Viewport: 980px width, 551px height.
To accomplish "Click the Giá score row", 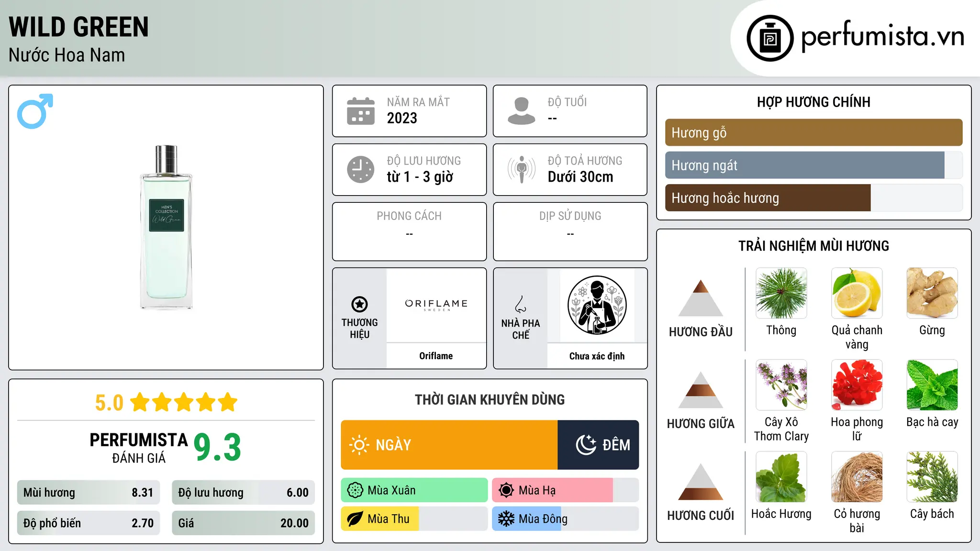I will coord(243,523).
